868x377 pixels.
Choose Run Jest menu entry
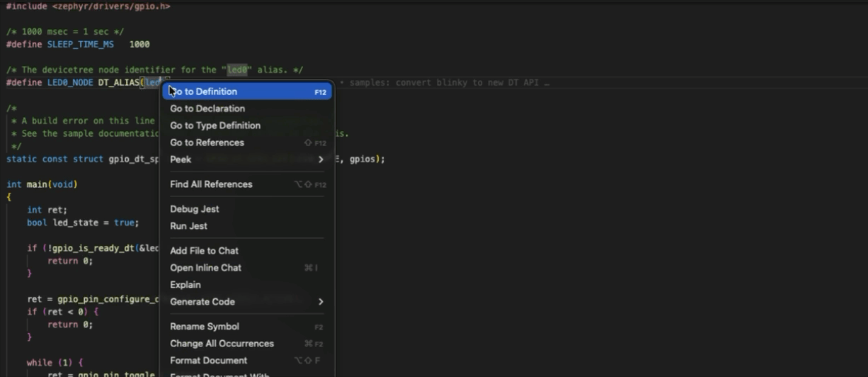pos(247,226)
